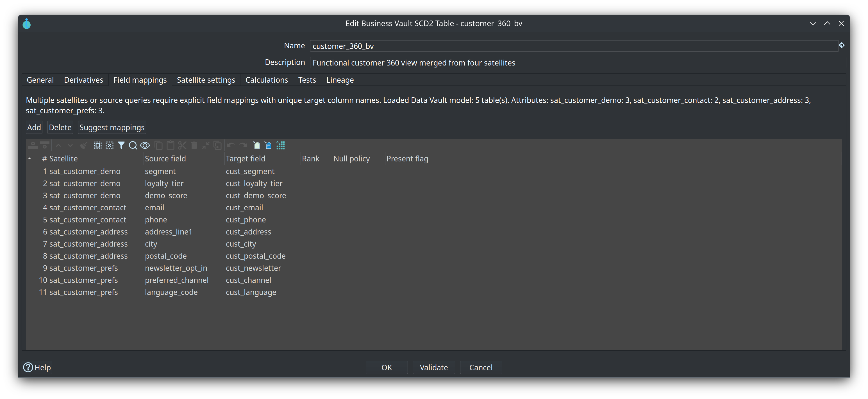Click the undo arrow icon

coord(231,145)
